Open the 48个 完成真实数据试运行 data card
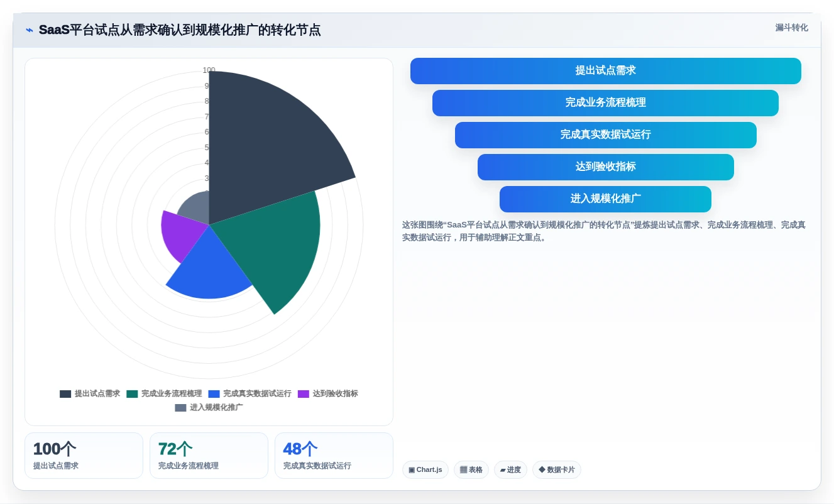 [334, 456]
